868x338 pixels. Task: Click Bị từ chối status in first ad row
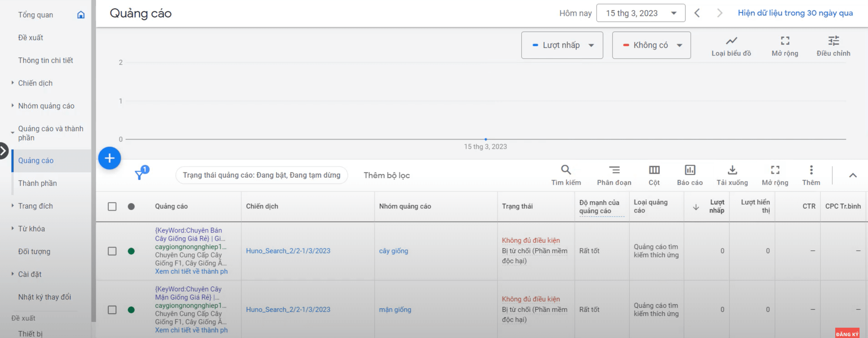click(534, 256)
